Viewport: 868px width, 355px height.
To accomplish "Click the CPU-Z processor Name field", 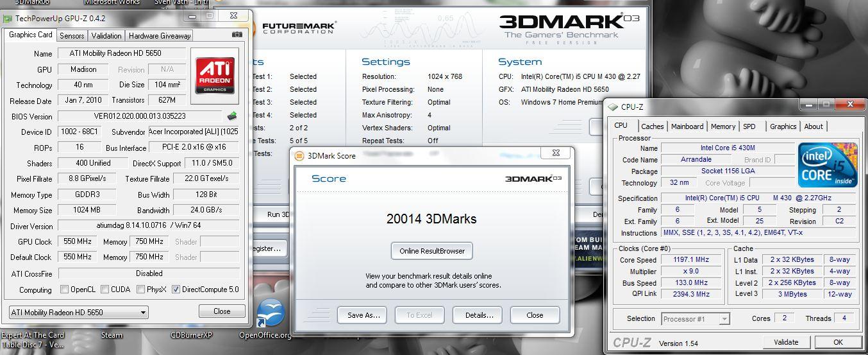I will pyautogui.click(x=728, y=148).
